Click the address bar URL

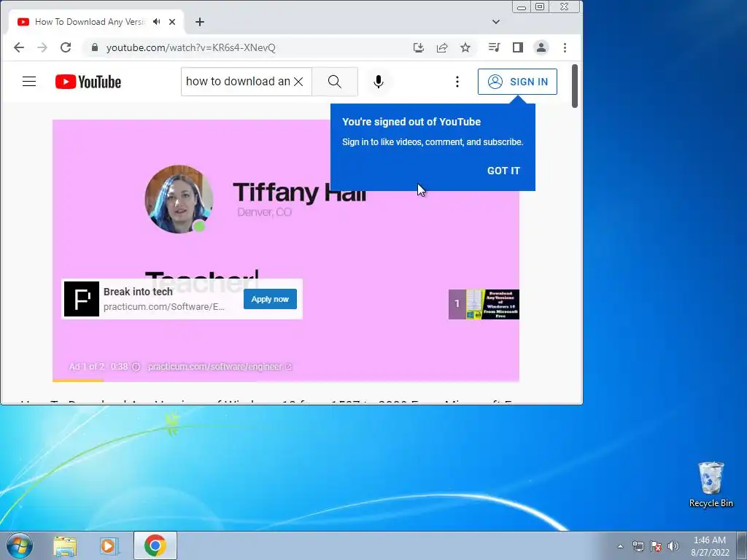coord(190,47)
